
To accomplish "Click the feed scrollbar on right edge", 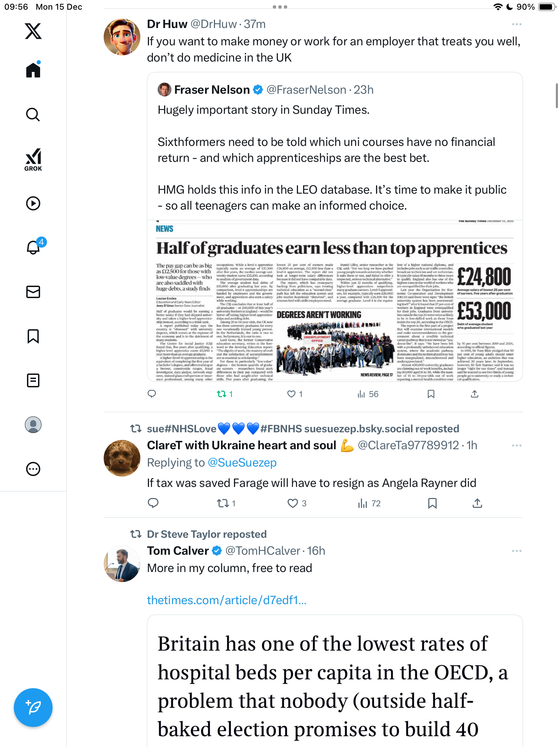I will coord(556,96).
